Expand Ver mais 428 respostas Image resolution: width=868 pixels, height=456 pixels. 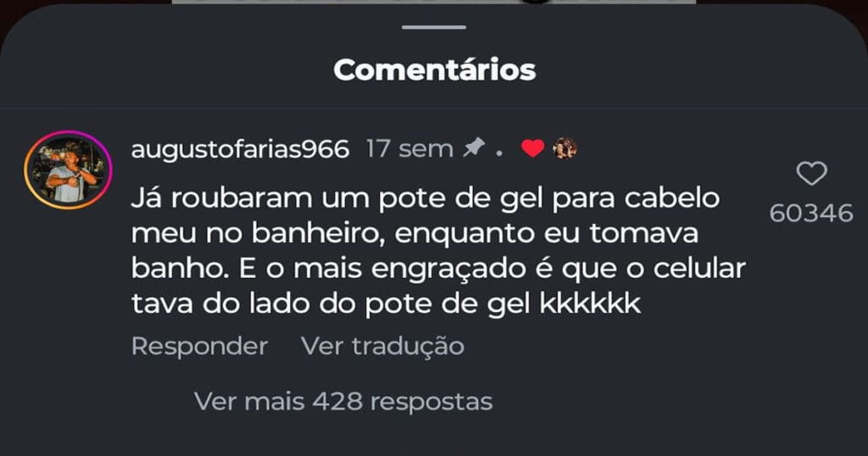pos(343,402)
